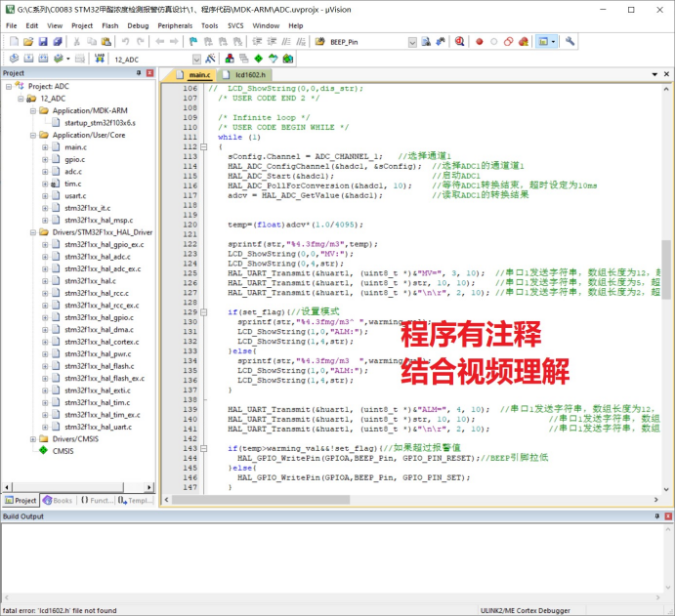Open a file with the folder icon
The image size is (676, 616).
pyautogui.click(x=28, y=41)
